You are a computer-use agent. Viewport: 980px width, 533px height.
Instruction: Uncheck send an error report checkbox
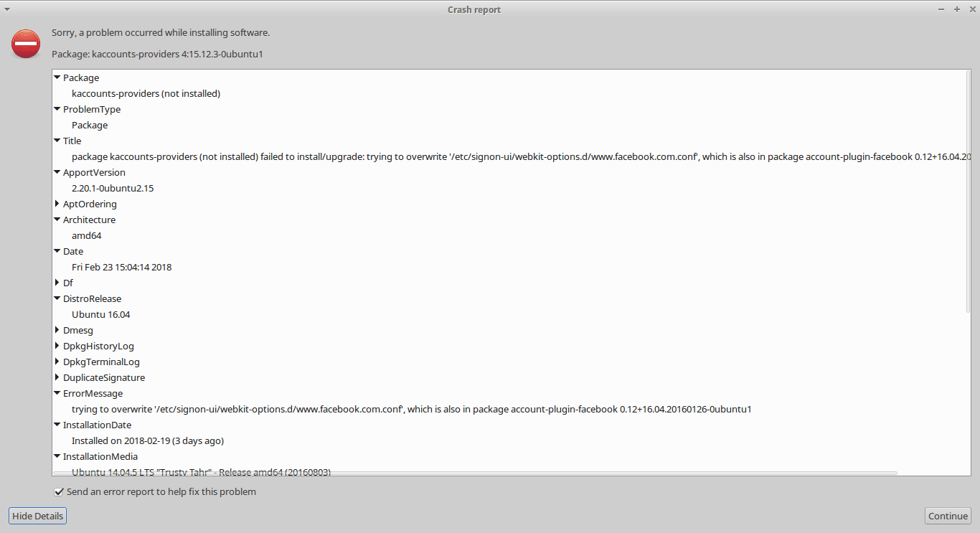pos(59,491)
